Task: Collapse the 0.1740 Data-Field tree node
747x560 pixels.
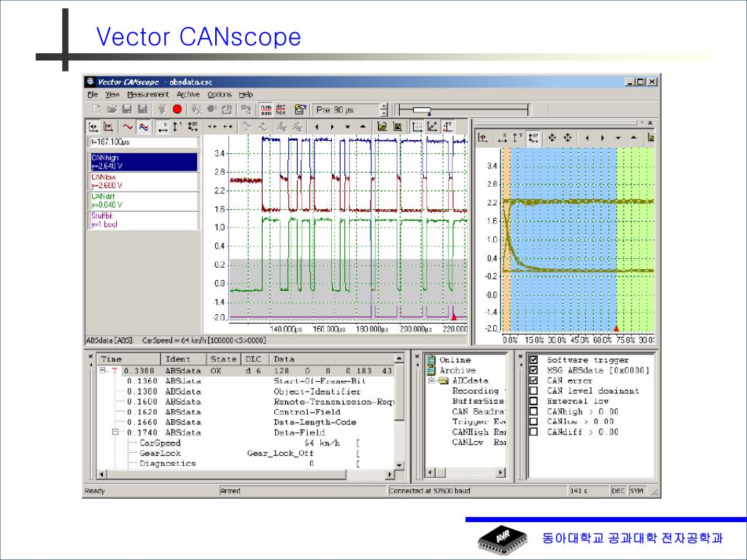Action: [x=115, y=432]
